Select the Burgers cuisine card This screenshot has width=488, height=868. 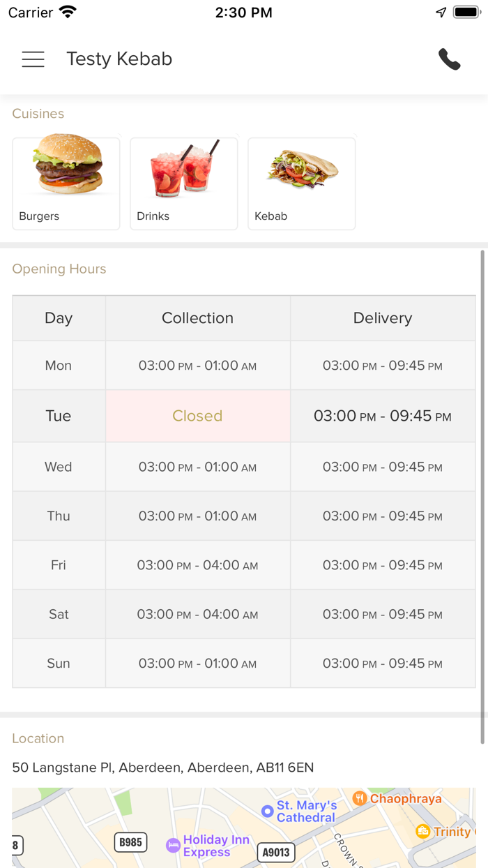click(66, 183)
